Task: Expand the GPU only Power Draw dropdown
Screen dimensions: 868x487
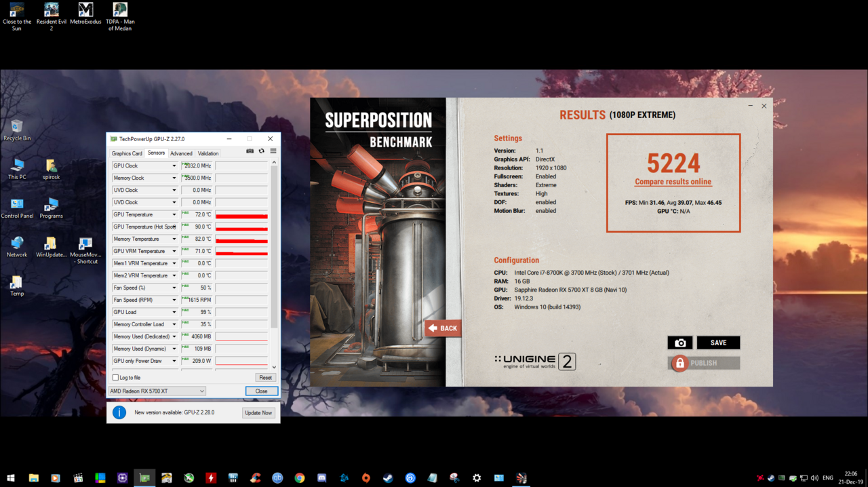Action: pos(174,361)
